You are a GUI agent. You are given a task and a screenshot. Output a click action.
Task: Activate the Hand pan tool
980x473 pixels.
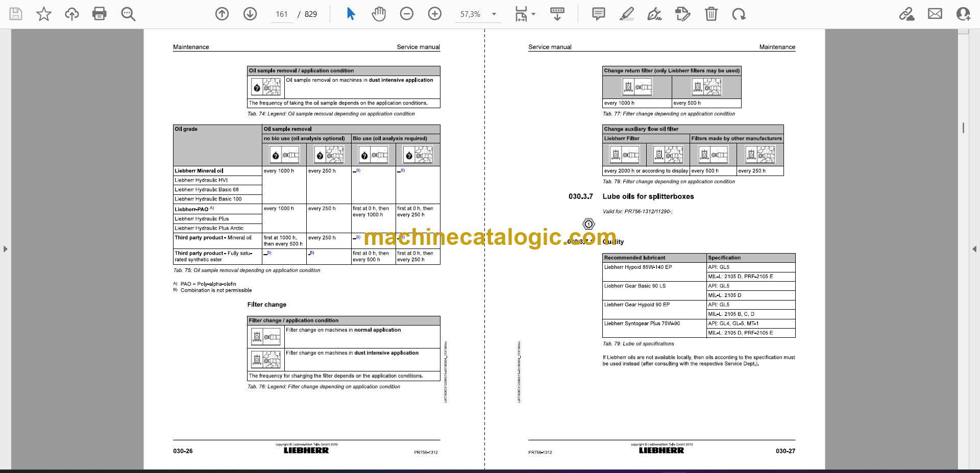point(379,14)
